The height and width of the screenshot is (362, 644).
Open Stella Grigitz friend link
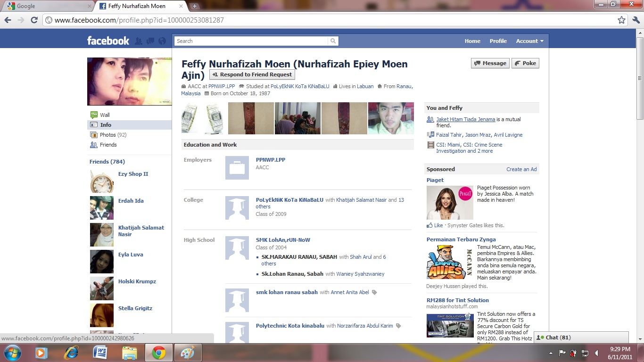(135, 308)
